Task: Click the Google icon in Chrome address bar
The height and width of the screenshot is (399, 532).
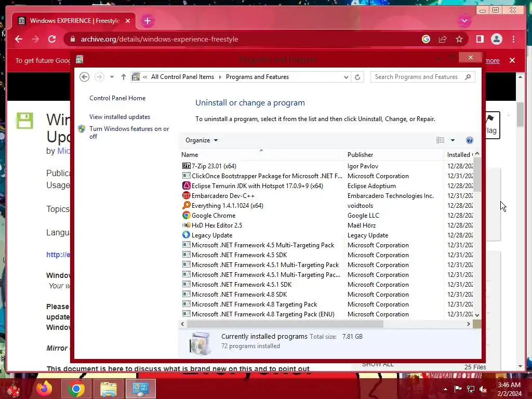Action: coord(426,39)
